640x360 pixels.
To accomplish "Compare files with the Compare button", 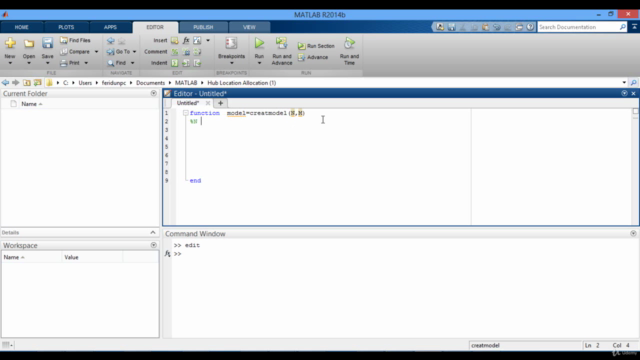I will (75, 52).
